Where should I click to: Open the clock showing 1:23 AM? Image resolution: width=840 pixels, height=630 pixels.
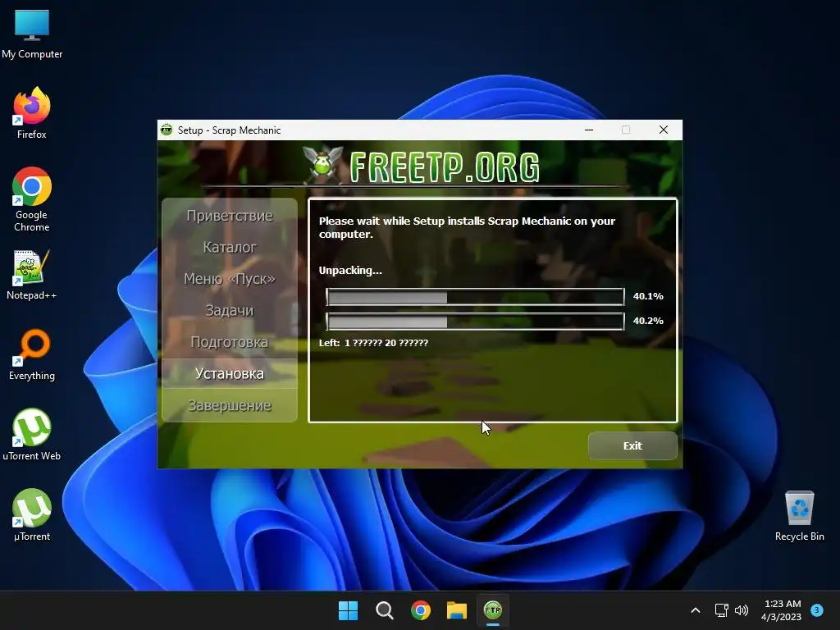point(782,610)
